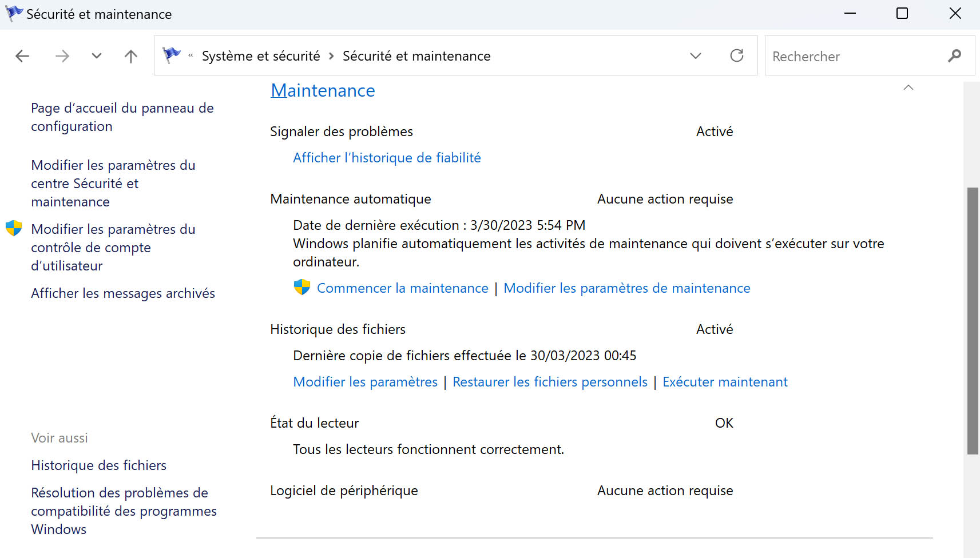Click Exécuter maintenant
Viewport: 980px width, 558px height.
tap(725, 382)
